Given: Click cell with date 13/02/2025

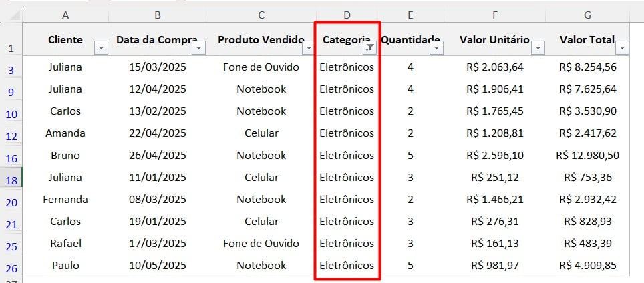Looking at the screenshot, I should click(158, 111).
